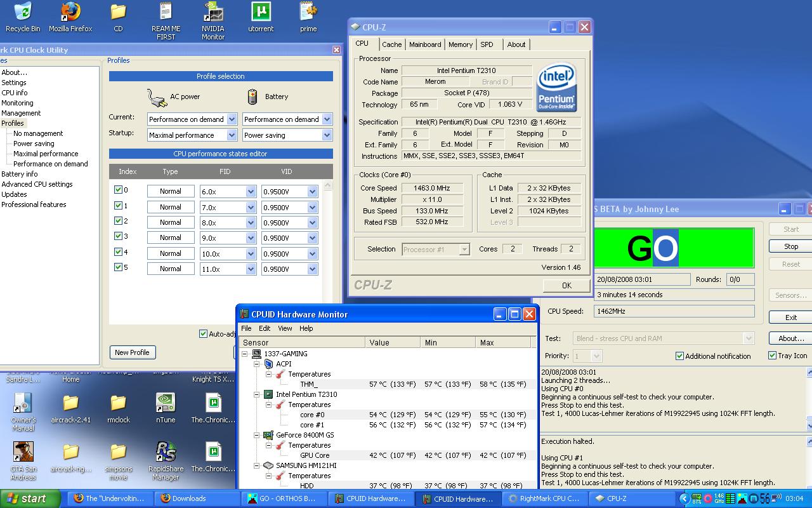
Task: Switch to the Cache tab in CPU-Z
Action: [391, 44]
